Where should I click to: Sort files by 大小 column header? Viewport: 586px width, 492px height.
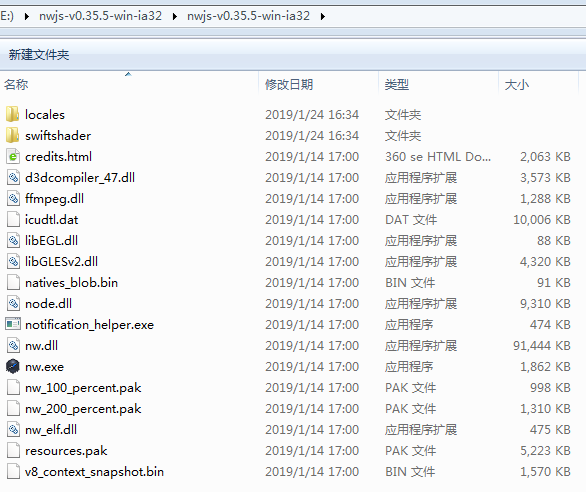[517, 84]
